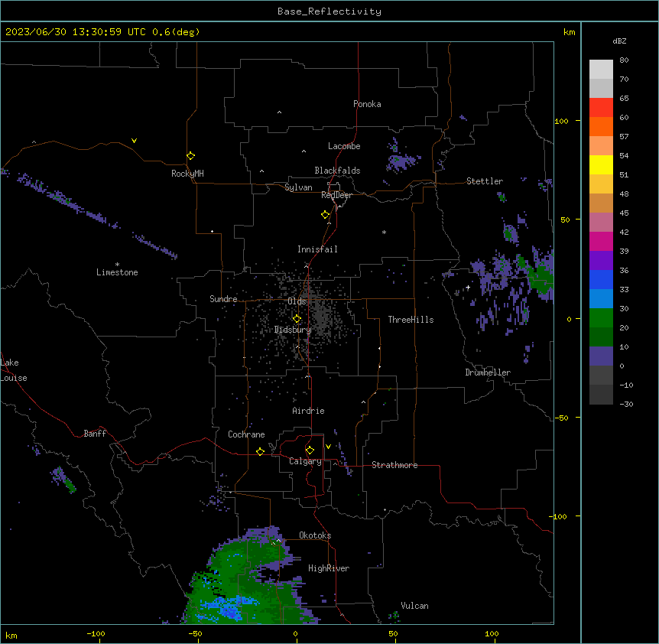
Task: Click the Blackfalds town label
Action: [x=337, y=171]
